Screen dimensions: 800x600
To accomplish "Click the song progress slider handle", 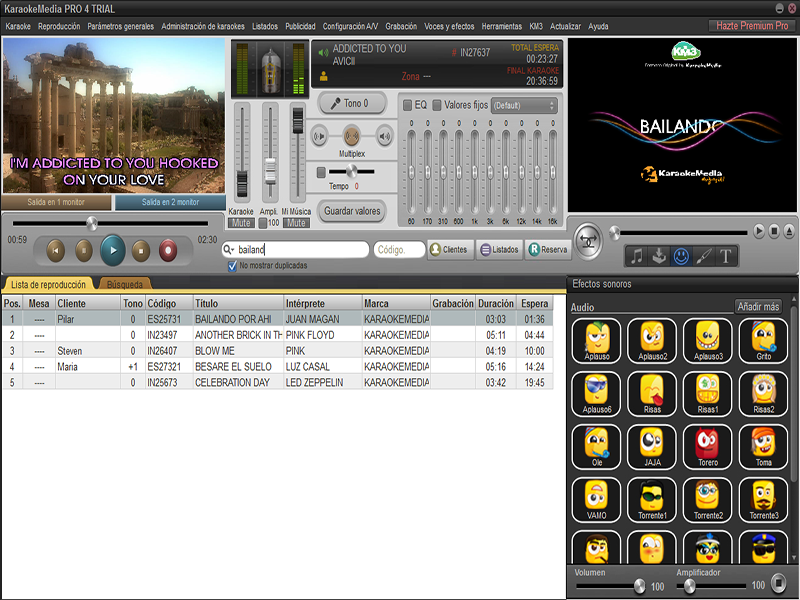I will [x=92, y=223].
